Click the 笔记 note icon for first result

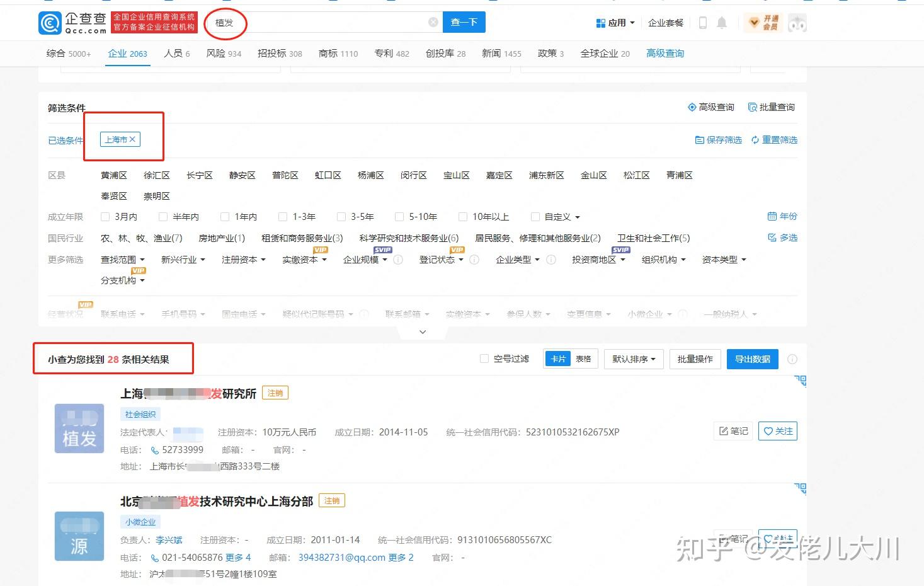724,431
